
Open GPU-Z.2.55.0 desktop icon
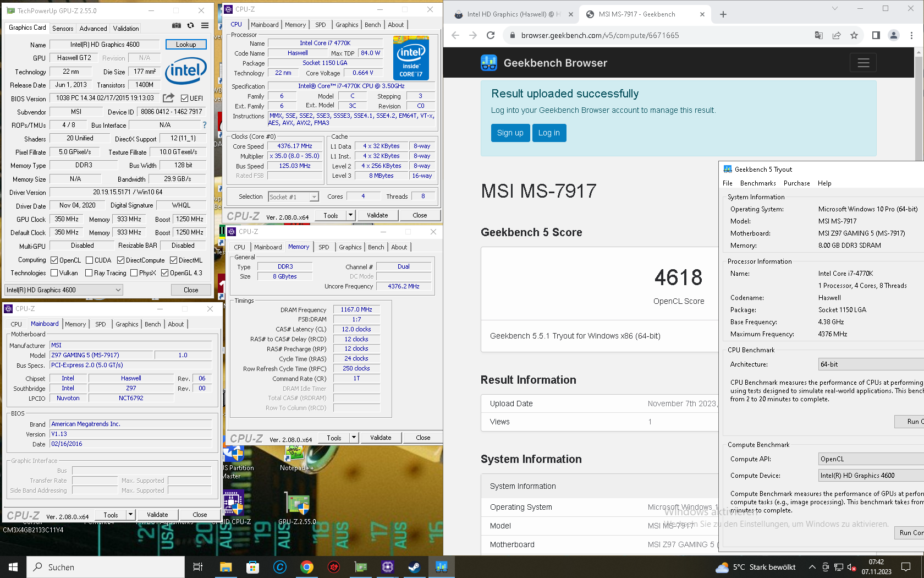297,507
